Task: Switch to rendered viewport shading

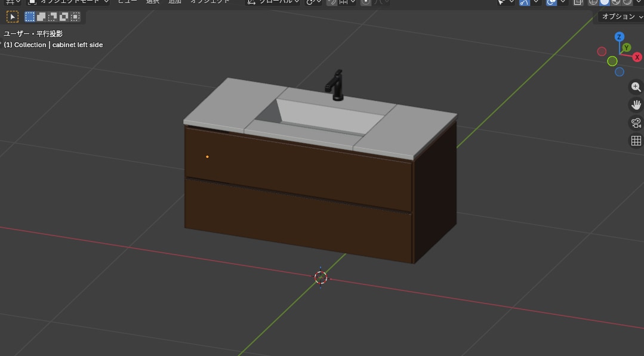Action: click(627, 2)
